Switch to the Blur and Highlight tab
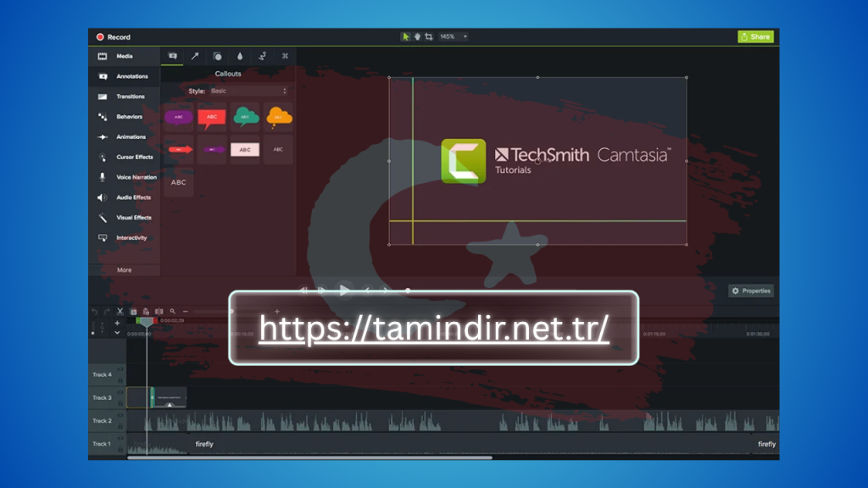 240,56
